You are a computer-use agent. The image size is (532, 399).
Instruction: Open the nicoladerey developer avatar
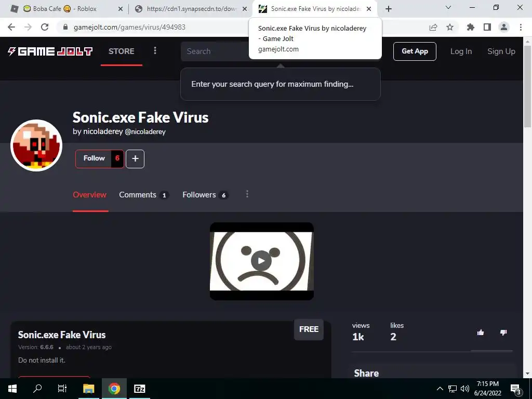36,145
